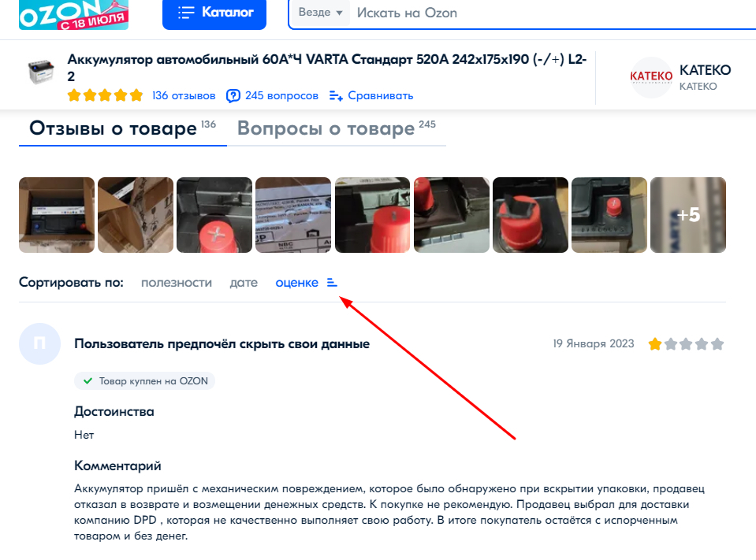Sort reviews by полезности

[177, 283]
